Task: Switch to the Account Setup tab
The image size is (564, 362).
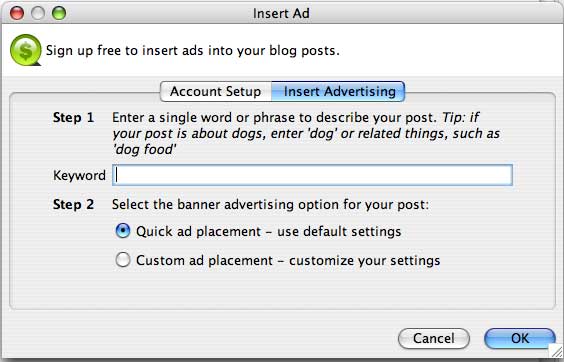Action: 216,91
